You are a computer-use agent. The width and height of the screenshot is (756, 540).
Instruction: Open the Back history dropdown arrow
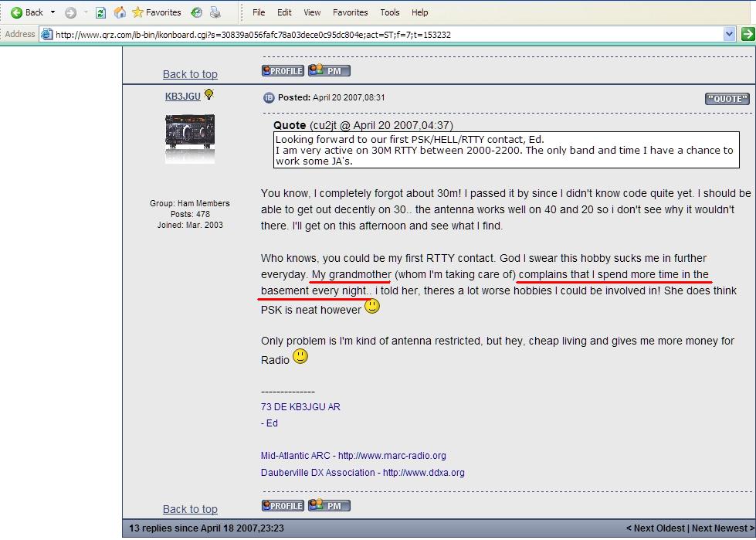[53, 12]
